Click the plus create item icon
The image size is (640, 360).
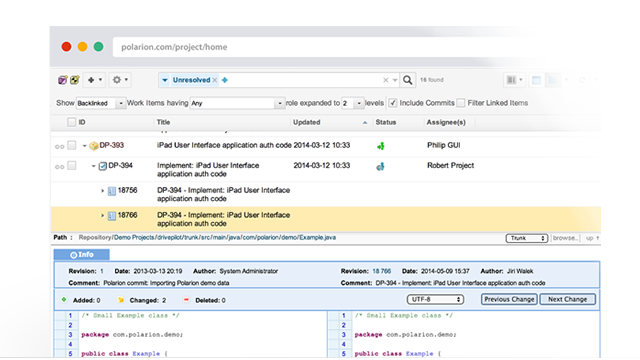tap(95, 80)
